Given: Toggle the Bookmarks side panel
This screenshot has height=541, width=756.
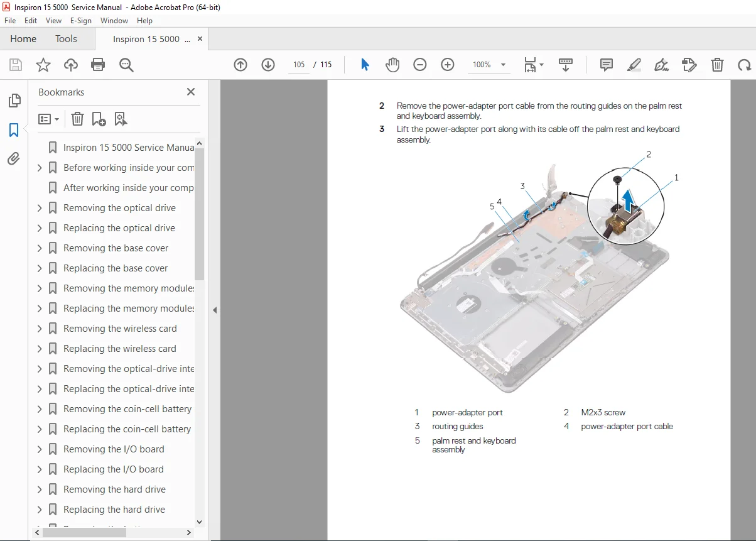Looking at the screenshot, I should 14,130.
